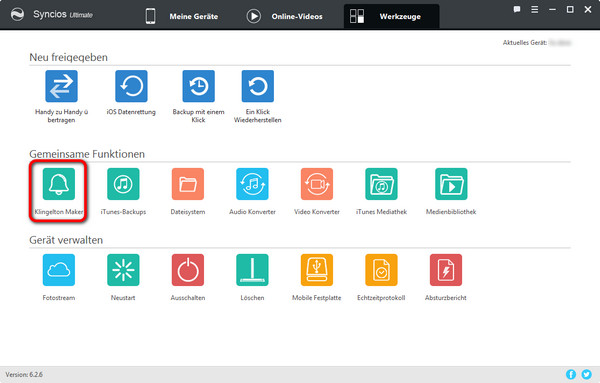This screenshot has width=600, height=383.
Task: Open the Handy zu Handy übertragen tool
Action: click(61, 86)
